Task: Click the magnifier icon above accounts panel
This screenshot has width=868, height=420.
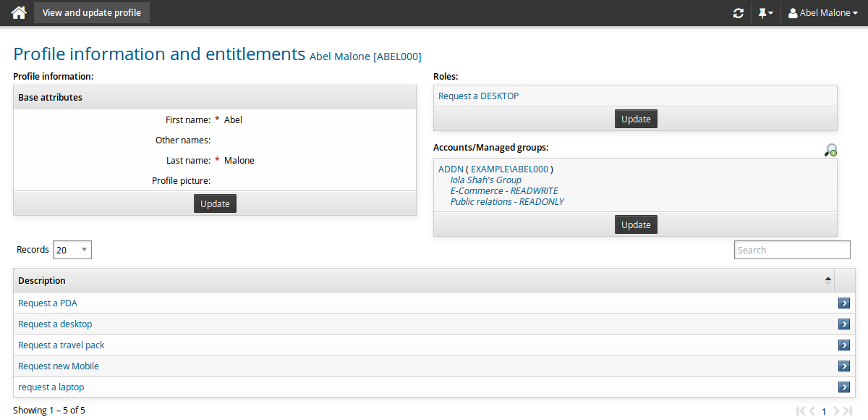Action: coord(830,150)
